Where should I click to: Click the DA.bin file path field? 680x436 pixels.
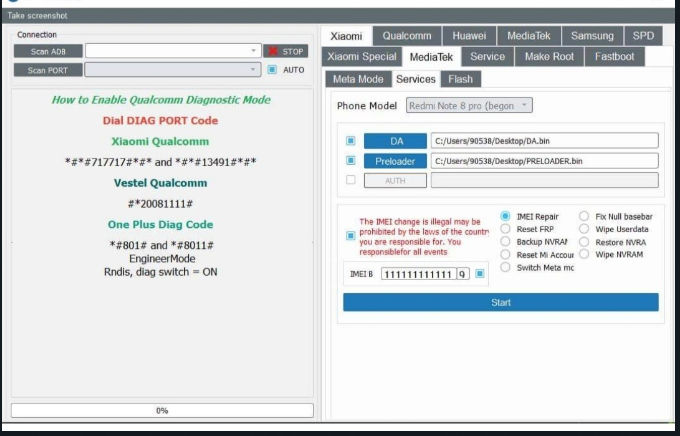pyautogui.click(x=544, y=141)
